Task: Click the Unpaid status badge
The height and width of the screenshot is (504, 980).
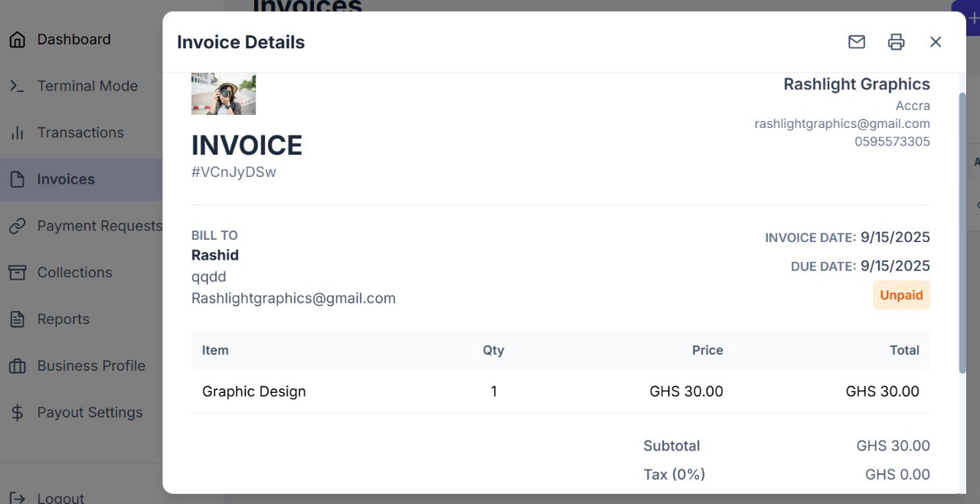Action: [x=901, y=295]
